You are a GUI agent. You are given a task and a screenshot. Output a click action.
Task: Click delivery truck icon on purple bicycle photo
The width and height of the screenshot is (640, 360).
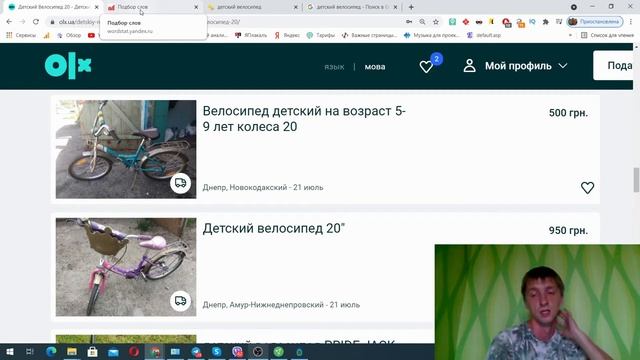point(180,301)
